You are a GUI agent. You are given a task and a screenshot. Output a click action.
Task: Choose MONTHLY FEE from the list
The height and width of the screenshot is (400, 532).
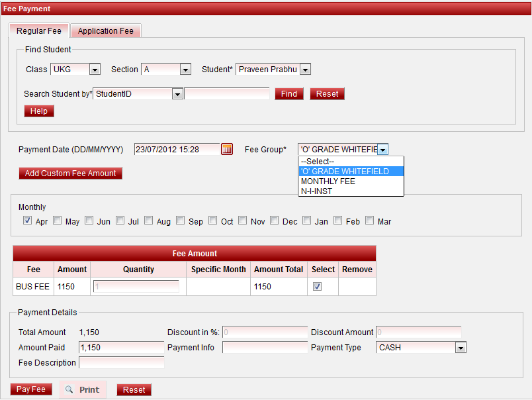[328, 181]
